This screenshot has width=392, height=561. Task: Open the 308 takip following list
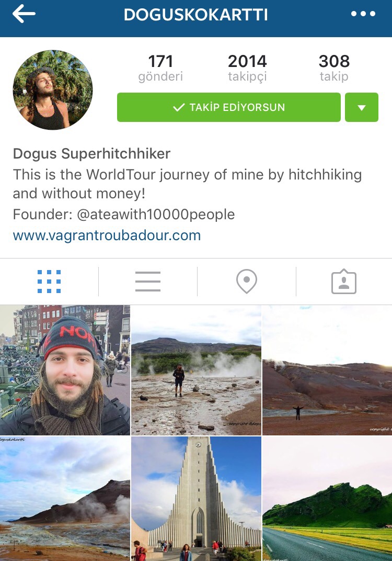point(334,68)
